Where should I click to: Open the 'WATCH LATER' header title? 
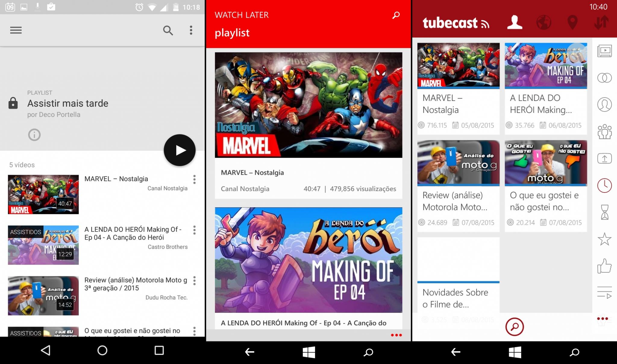click(x=242, y=15)
